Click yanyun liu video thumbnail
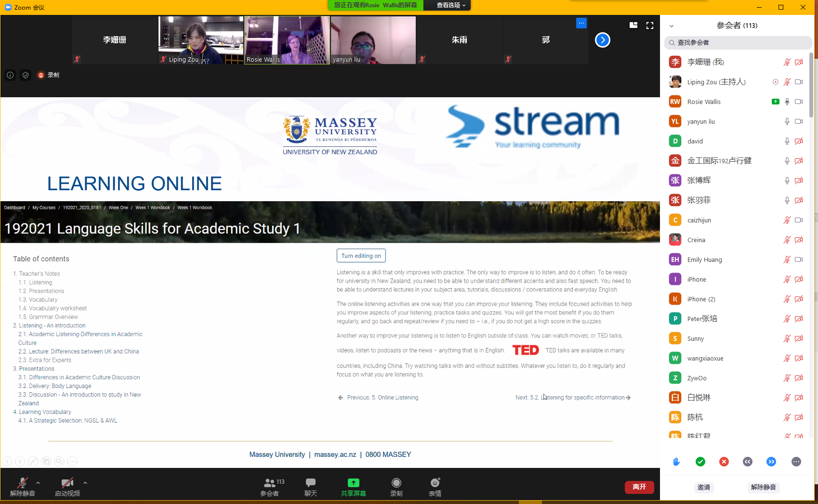Viewport: 818px width, 504px height. tap(373, 40)
